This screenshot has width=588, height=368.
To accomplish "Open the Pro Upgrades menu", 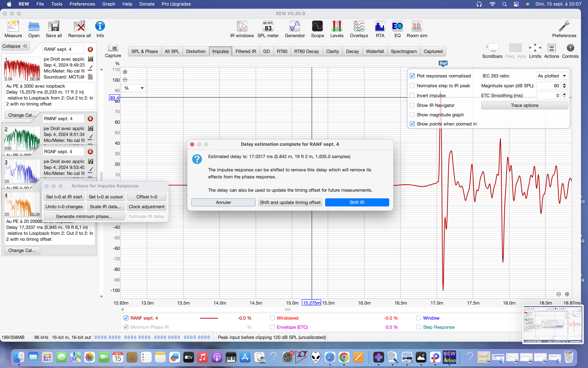I will pos(176,4).
